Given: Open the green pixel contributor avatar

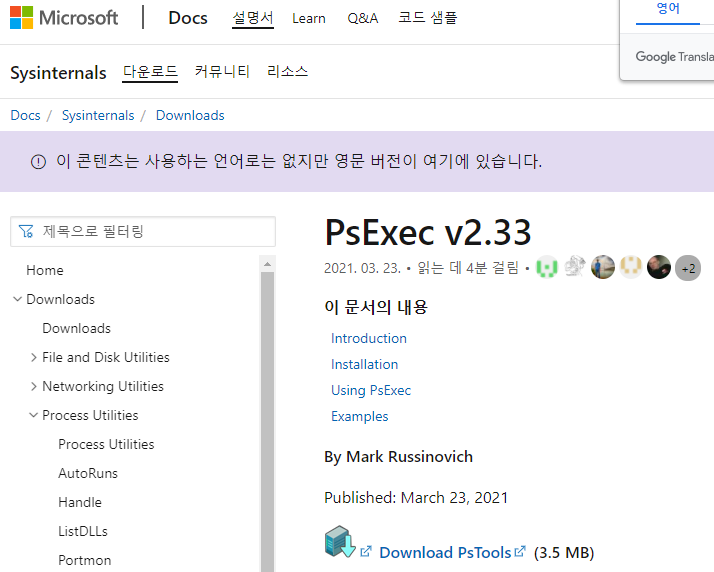Looking at the screenshot, I should coord(547,267).
